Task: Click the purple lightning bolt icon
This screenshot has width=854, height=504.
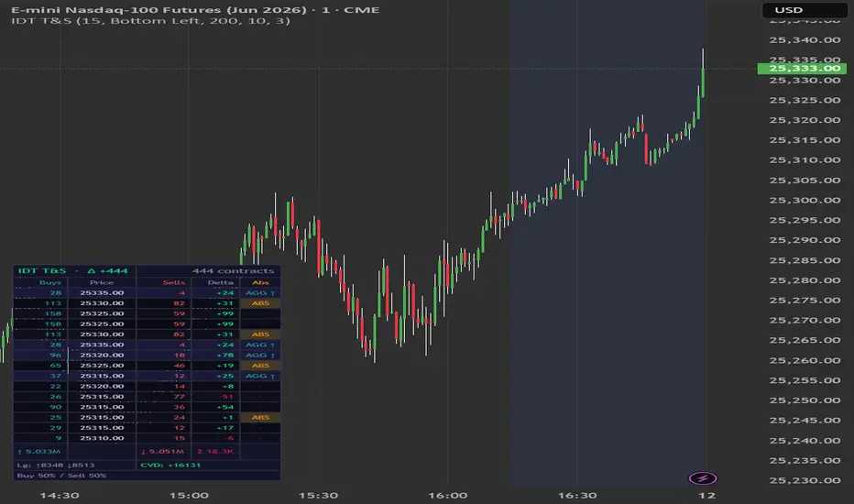Action: click(703, 478)
